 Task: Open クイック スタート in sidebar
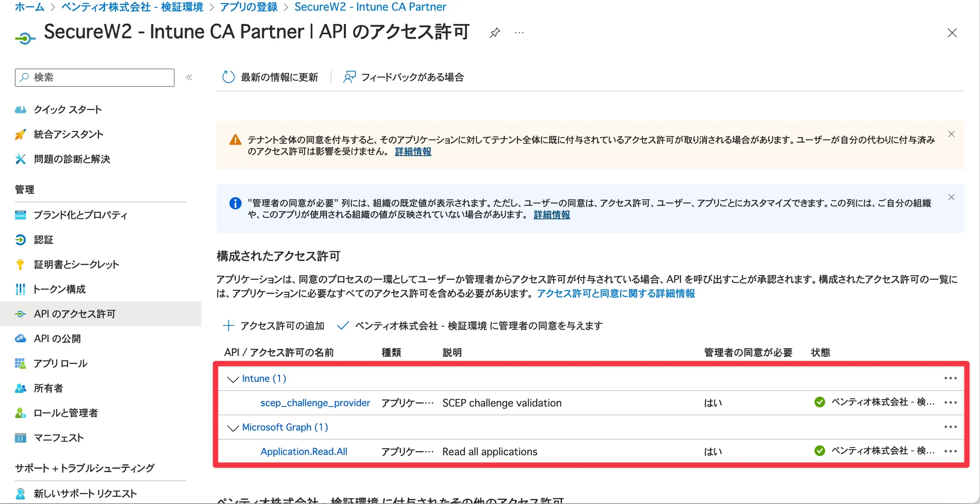click(67, 110)
